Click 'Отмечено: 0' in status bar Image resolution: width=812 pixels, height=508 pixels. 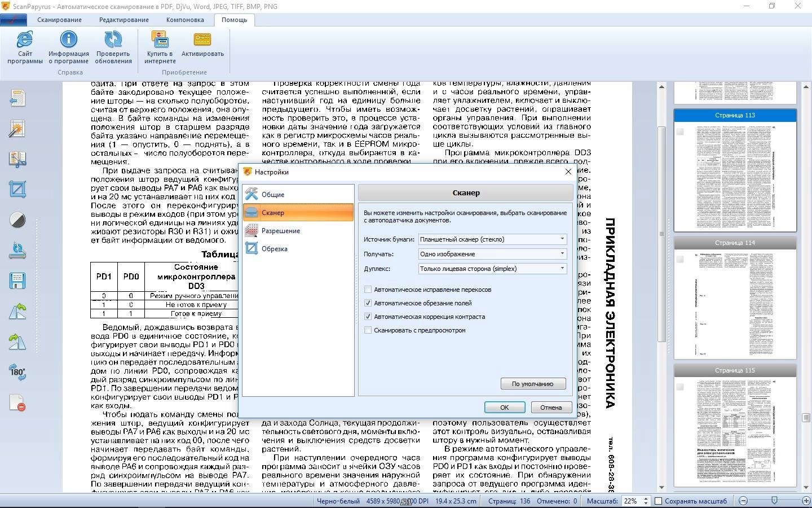(557, 501)
